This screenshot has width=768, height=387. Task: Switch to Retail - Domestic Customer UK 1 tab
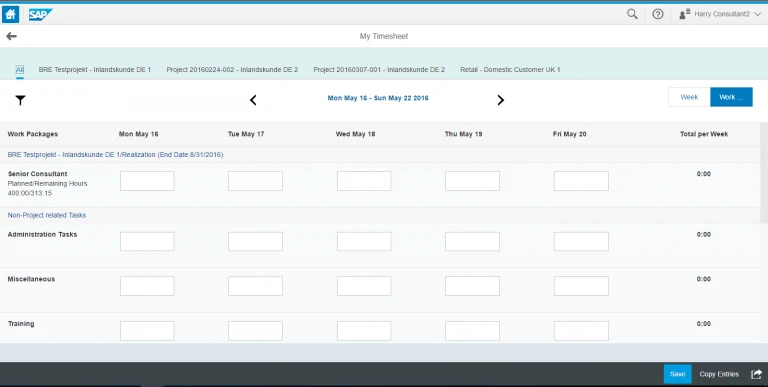point(510,70)
